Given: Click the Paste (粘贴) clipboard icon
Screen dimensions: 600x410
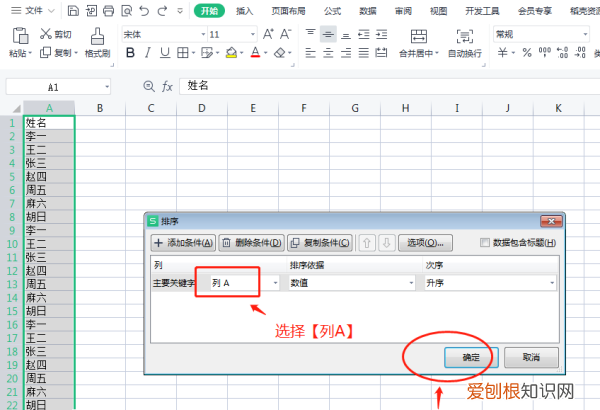Looking at the screenshot, I should pos(20,36).
